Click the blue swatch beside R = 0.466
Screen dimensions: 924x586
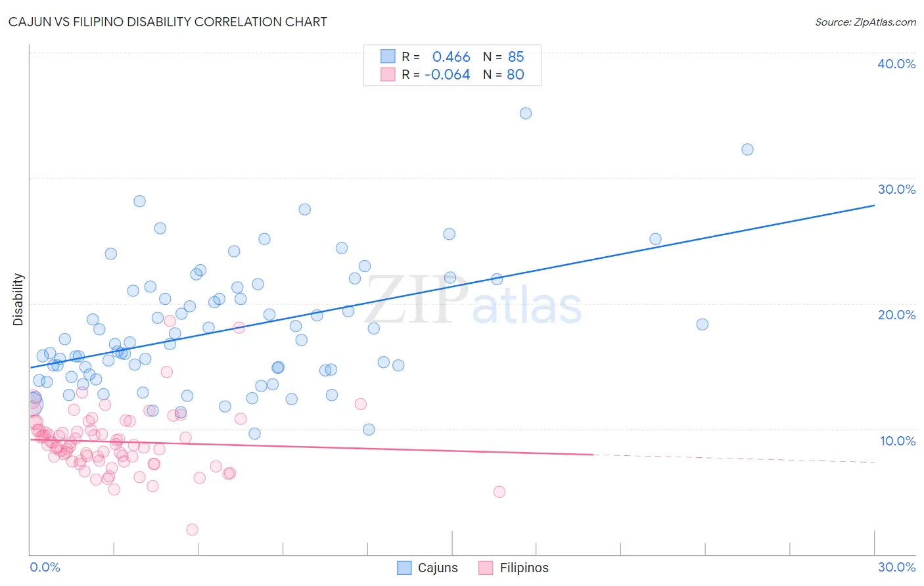coord(388,56)
